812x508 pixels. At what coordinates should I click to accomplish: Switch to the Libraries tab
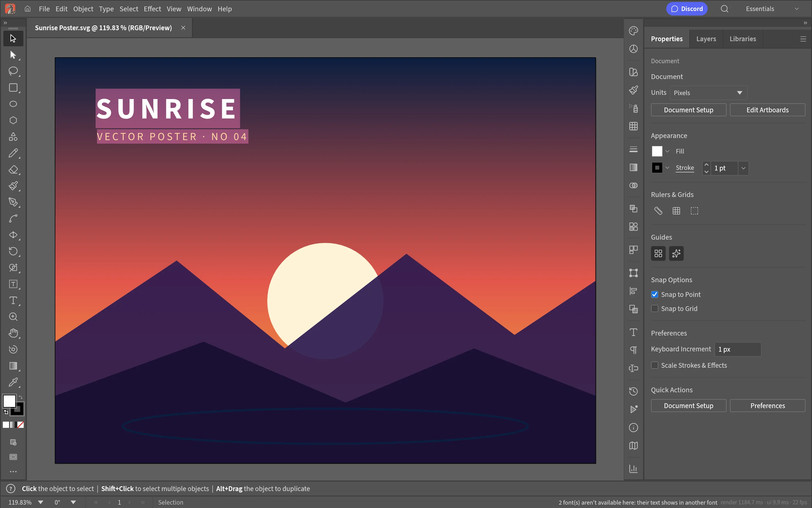pos(743,39)
